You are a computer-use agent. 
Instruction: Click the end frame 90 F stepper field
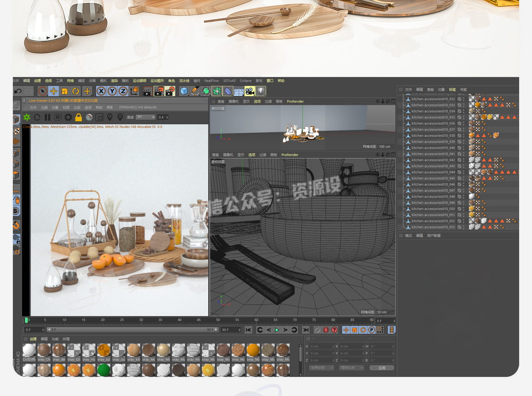pos(231,330)
